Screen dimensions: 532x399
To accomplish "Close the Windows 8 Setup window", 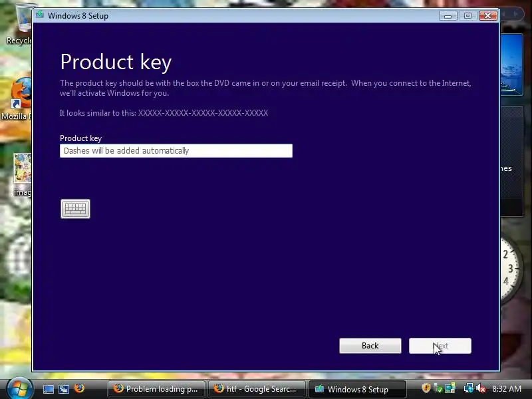I will [488, 16].
